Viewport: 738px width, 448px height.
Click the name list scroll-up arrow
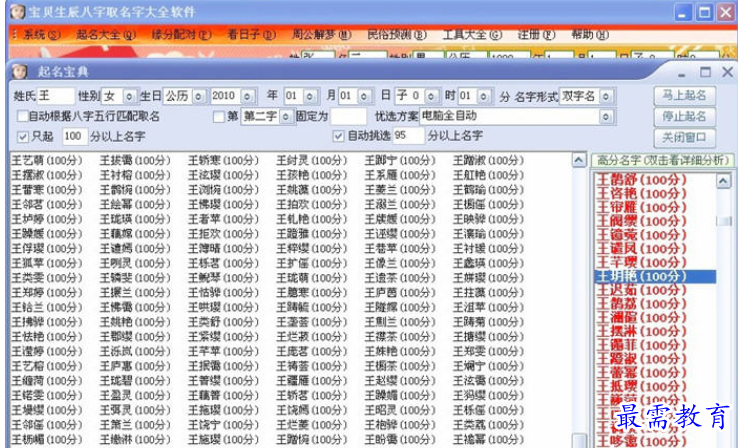579,160
